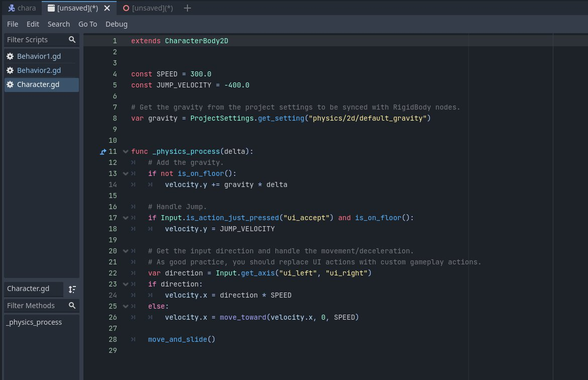The height and width of the screenshot is (380, 588).
Task: Select Character.gd in script list
Action: [x=41, y=85]
